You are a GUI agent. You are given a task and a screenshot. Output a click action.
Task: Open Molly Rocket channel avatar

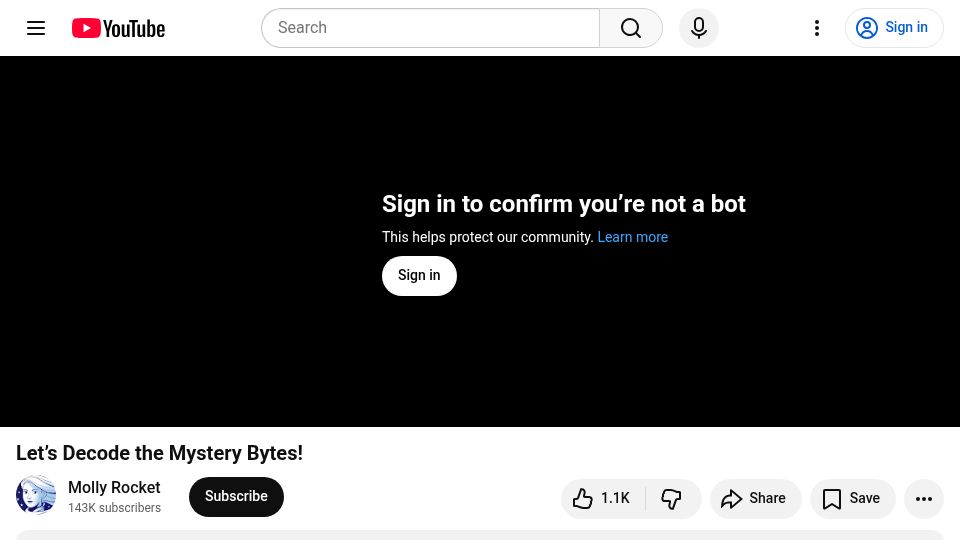click(x=36, y=495)
